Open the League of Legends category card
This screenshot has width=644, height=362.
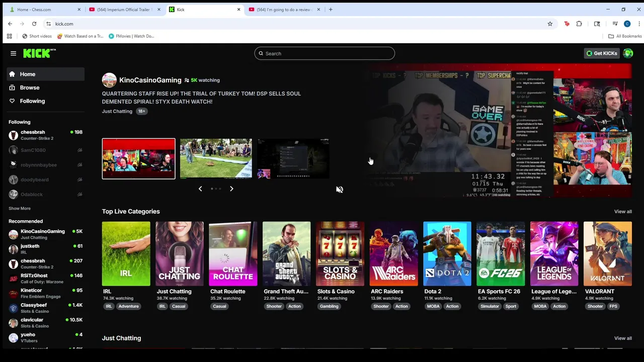554,254
